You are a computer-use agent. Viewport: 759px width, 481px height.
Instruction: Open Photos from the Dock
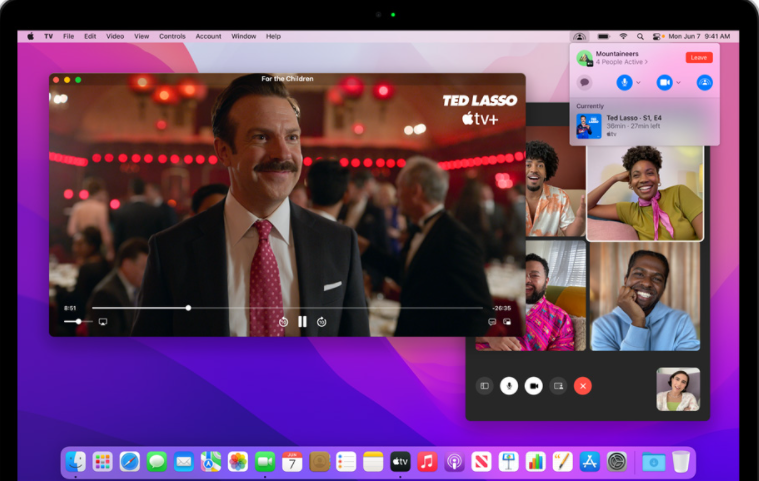click(x=238, y=462)
